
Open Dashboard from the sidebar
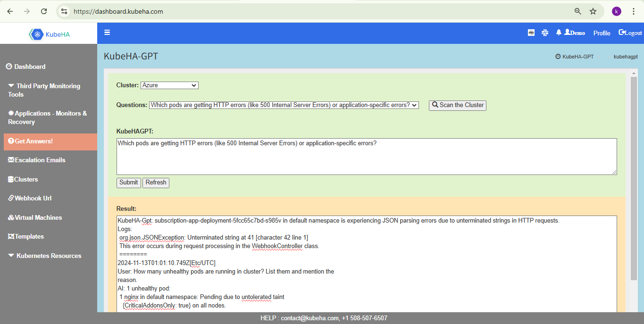(26, 66)
